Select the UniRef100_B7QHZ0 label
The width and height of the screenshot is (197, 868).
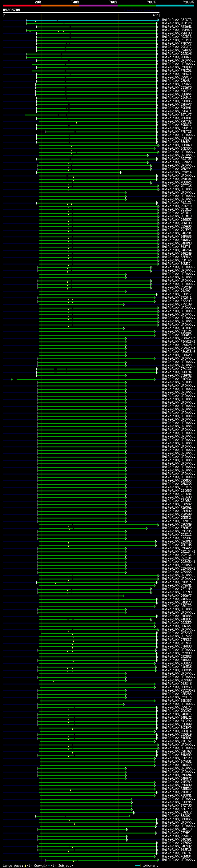point(176,528)
